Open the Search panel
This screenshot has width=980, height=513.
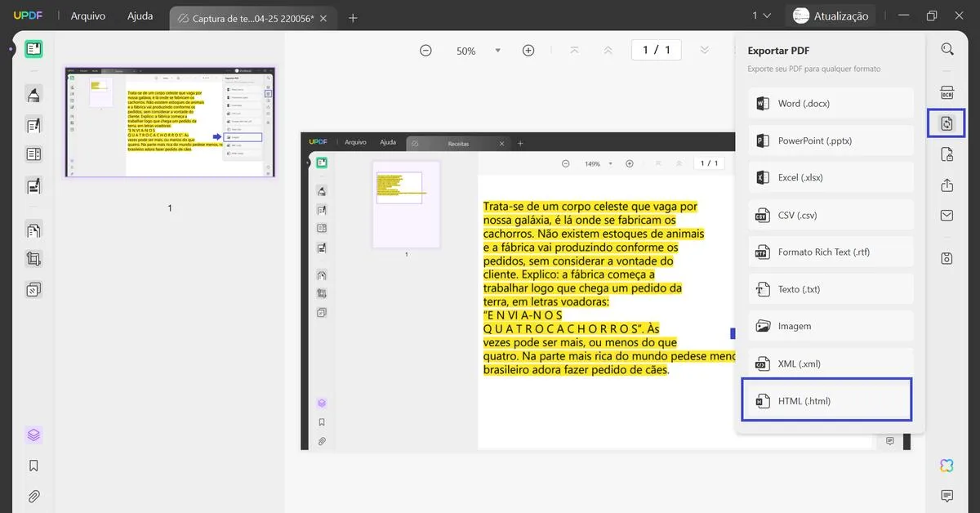click(x=946, y=49)
